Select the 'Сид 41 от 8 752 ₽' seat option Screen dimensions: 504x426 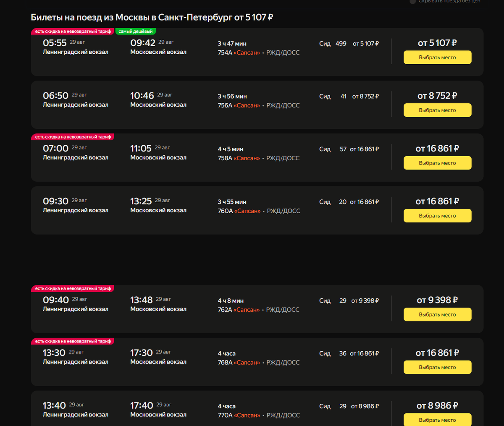[349, 97]
